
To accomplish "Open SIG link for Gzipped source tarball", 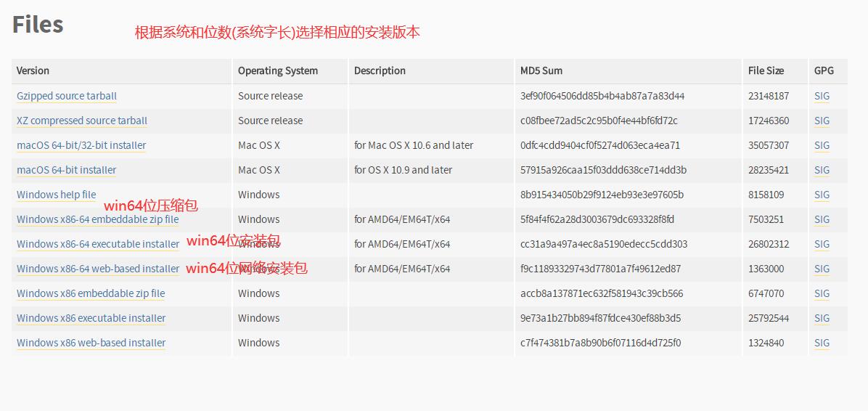I will 822,96.
